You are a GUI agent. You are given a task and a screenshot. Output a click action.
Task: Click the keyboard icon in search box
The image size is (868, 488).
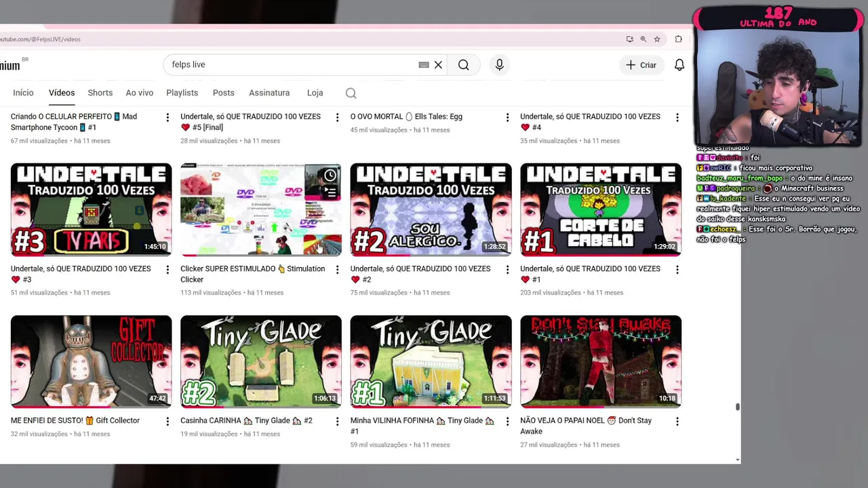(424, 65)
